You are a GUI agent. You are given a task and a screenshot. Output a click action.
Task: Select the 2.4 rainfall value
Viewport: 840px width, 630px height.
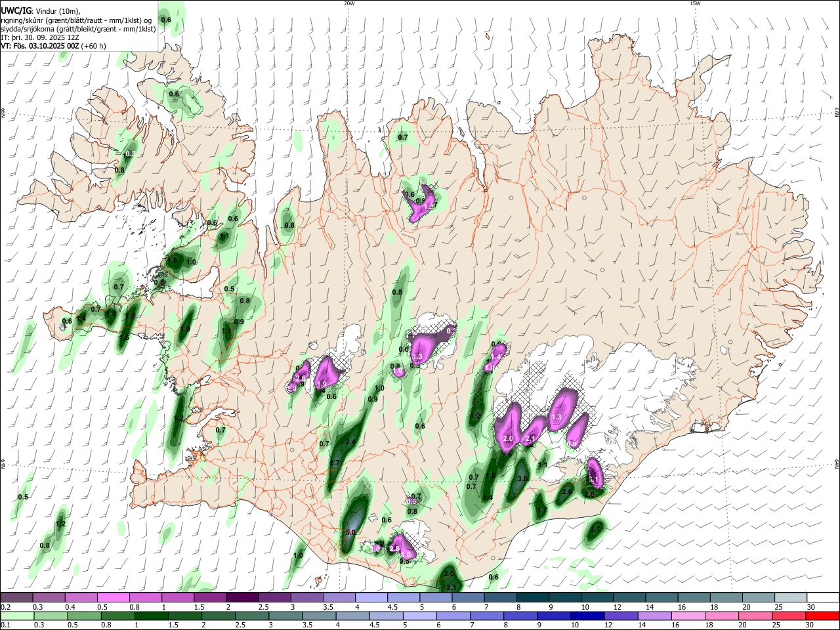[x=350, y=442]
